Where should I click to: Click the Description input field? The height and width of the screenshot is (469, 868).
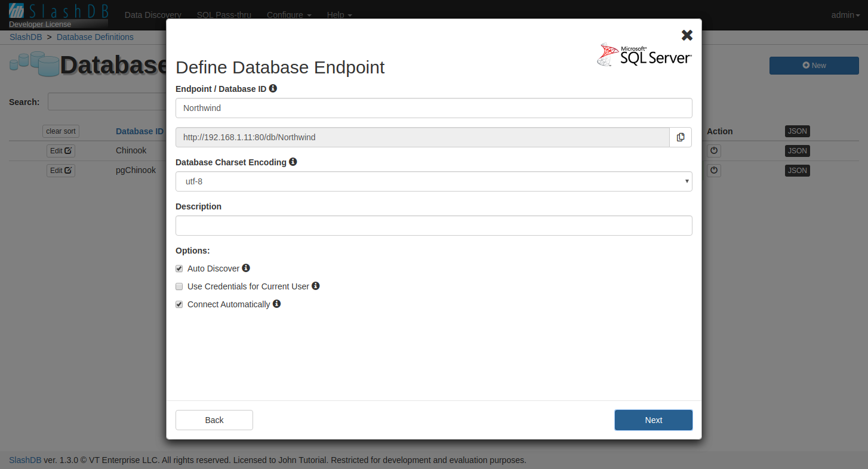433,226
